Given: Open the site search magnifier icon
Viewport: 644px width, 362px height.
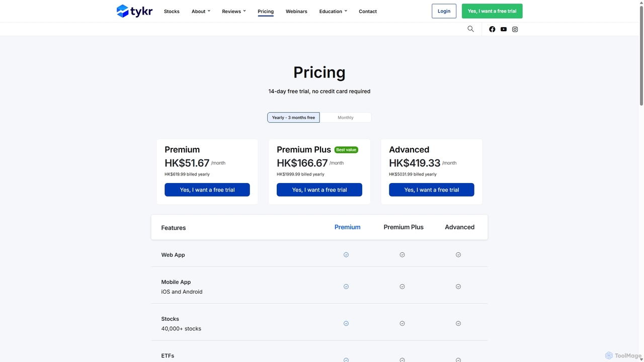Looking at the screenshot, I should [470, 29].
